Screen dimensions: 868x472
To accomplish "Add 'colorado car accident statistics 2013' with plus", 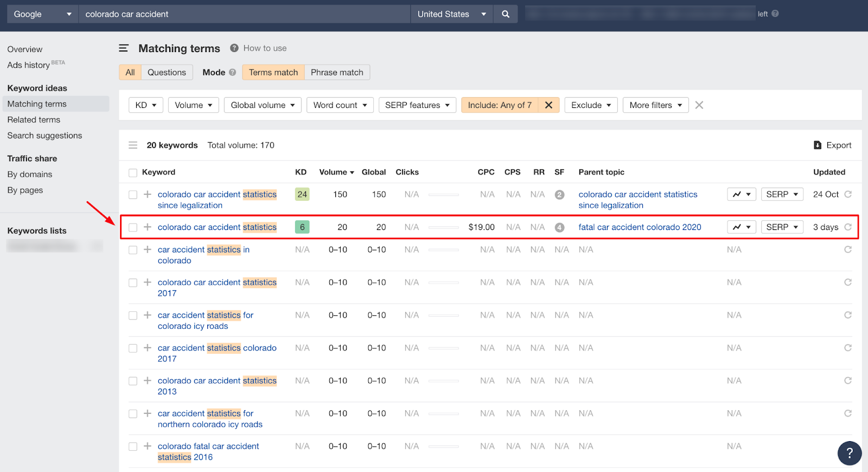I will pos(148,380).
